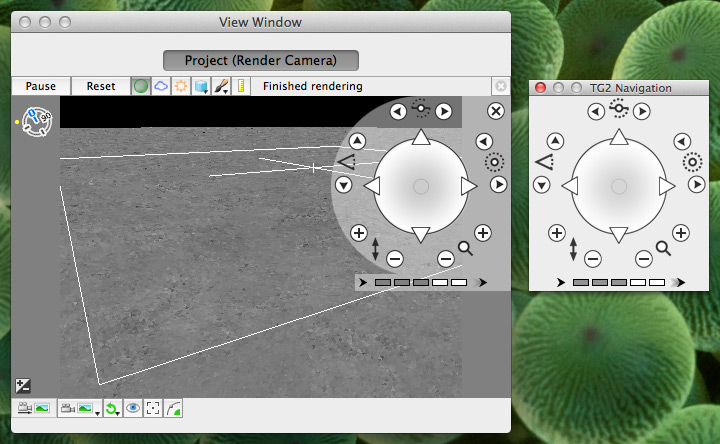Click large down triangle on TG2 Navigation dial

tap(619, 235)
